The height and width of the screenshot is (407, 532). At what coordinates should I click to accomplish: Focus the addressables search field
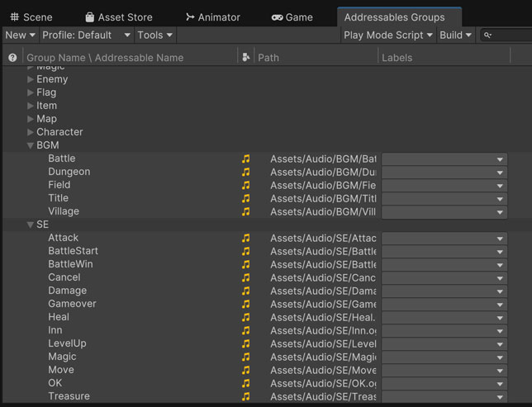coord(506,35)
